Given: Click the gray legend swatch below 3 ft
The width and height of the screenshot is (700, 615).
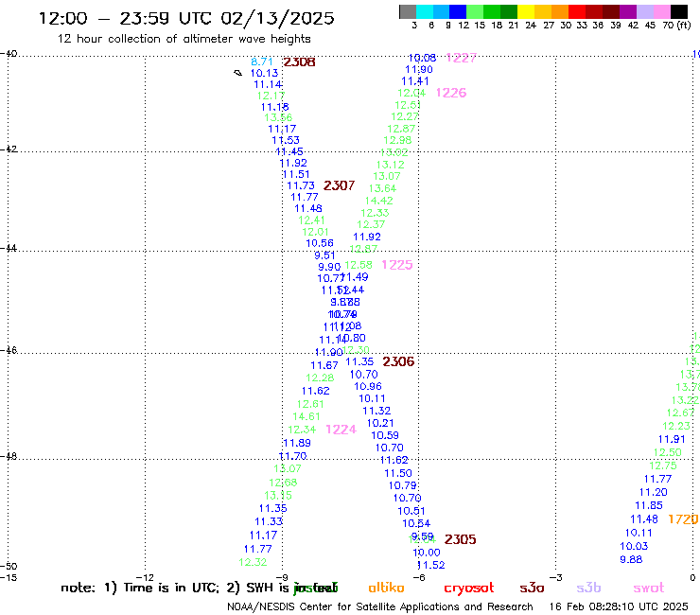Looking at the screenshot, I should coord(408,12).
